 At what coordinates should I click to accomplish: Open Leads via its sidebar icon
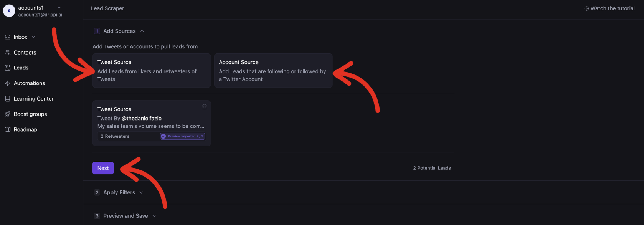pos(8,68)
